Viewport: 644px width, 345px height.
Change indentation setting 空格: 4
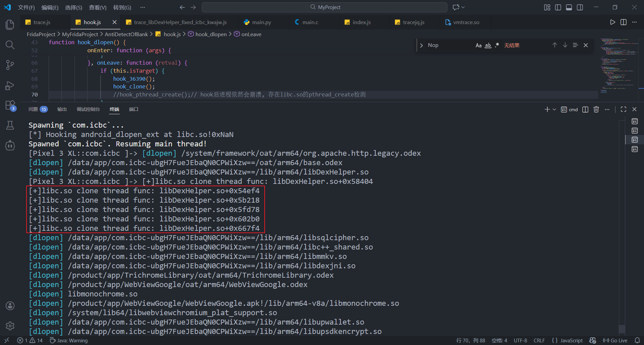(x=499, y=340)
